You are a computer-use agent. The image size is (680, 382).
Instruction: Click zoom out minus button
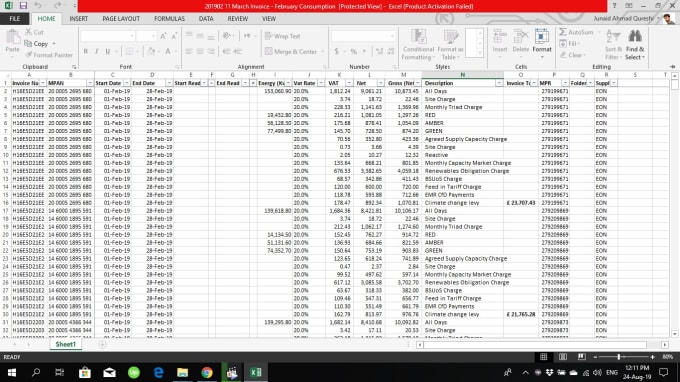coord(595,357)
